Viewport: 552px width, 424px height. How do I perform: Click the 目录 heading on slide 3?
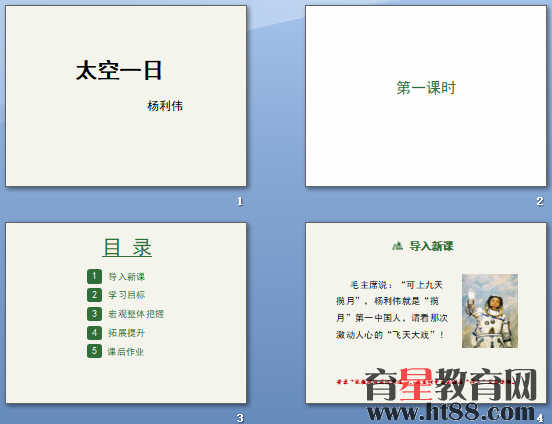pos(127,247)
